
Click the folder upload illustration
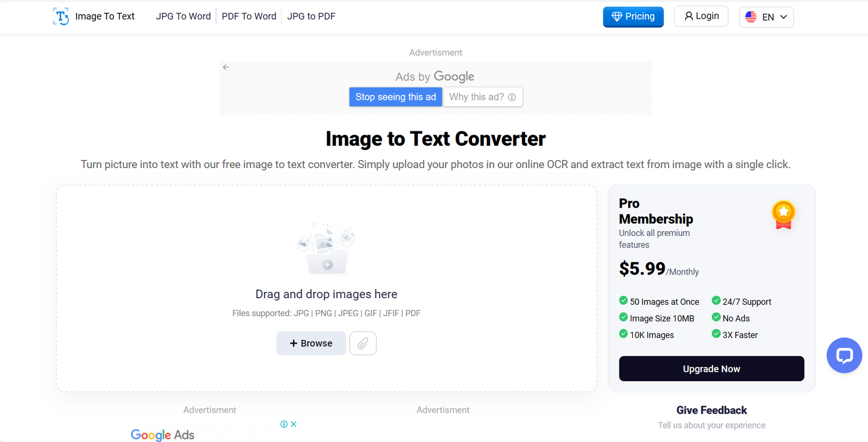pos(325,249)
